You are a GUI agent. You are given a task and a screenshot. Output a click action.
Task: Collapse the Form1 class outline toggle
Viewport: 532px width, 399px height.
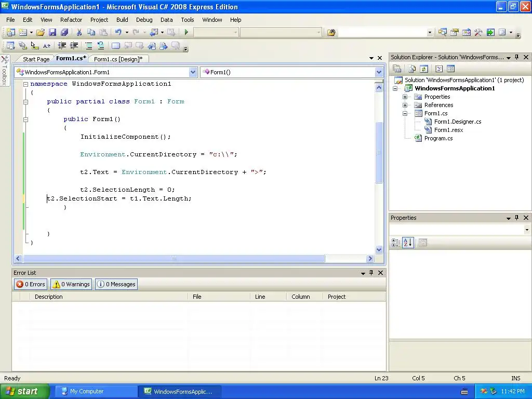(x=25, y=102)
